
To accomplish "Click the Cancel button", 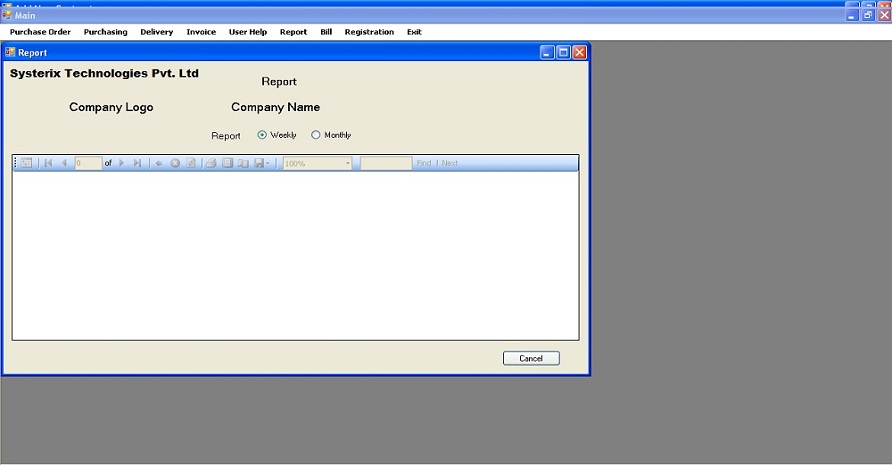I will (531, 358).
